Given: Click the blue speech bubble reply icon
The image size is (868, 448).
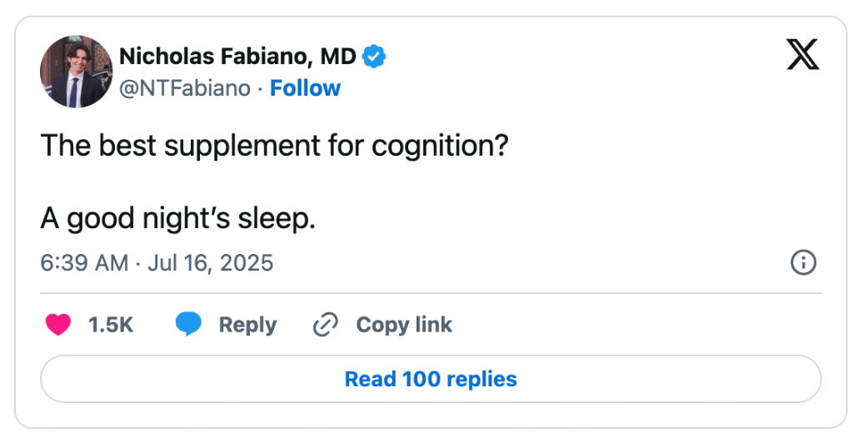Looking at the screenshot, I should point(189,324).
